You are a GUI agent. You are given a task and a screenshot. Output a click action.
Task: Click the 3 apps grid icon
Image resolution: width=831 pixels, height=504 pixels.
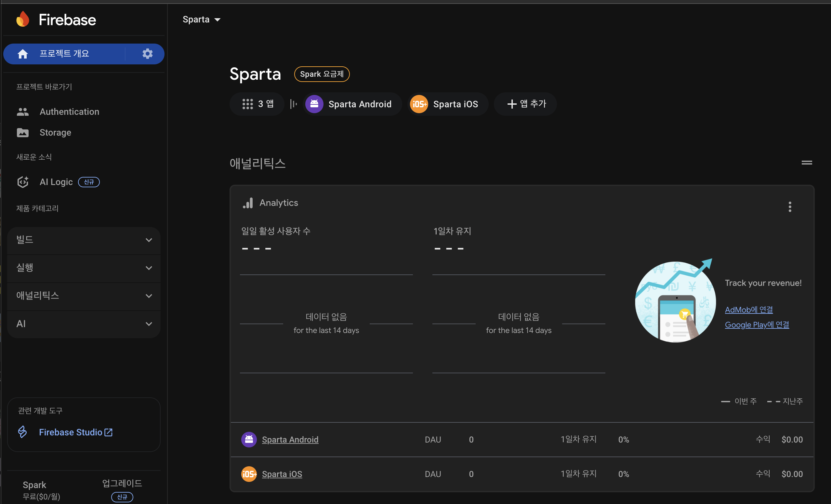(247, 104)
